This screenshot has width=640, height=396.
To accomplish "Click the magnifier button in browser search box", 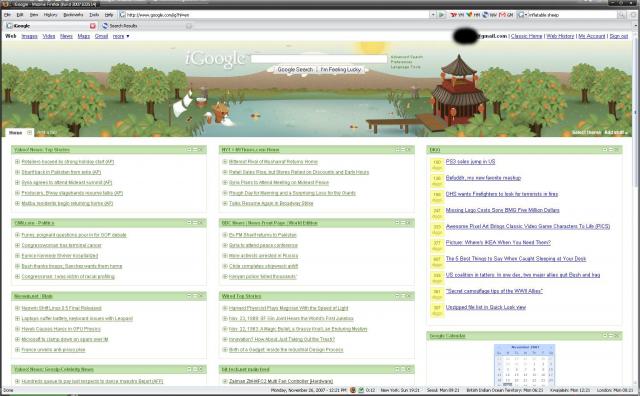I will pos(621,15).
